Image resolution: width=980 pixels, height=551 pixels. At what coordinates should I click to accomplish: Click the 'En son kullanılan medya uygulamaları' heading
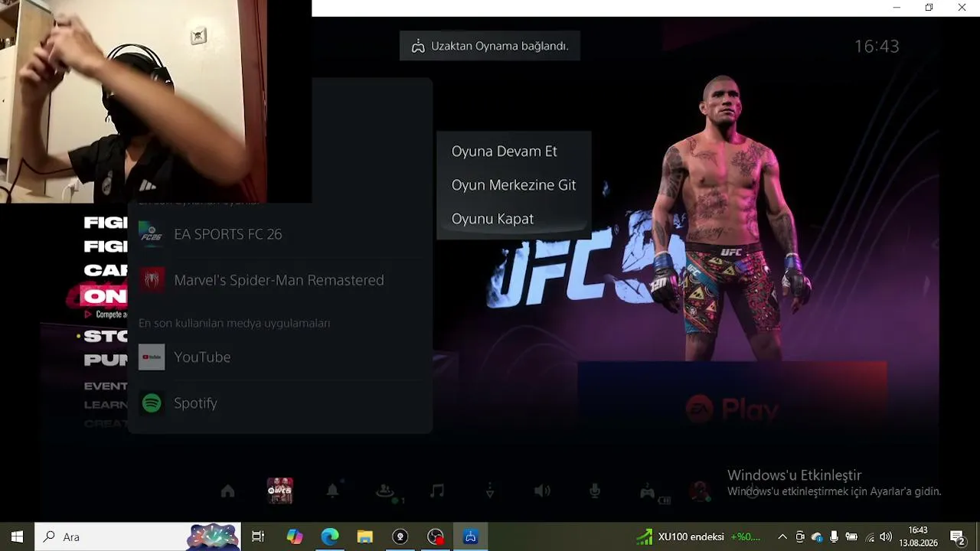coord(234,323)
